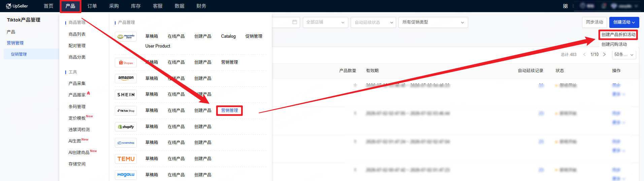The image size is (644, 181).
Task: Select 营销管理 in TikTok Shop row
Action: pos(229,110)
